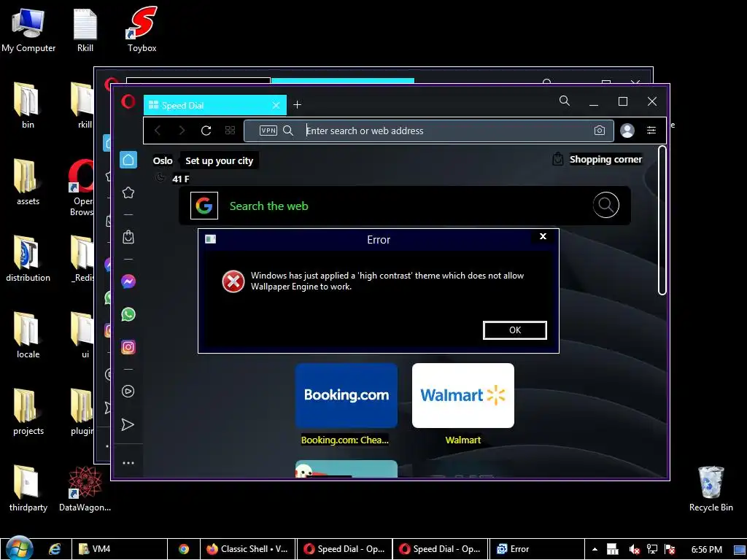Open the Walmart speed dial tile

(x=463, y=396)
